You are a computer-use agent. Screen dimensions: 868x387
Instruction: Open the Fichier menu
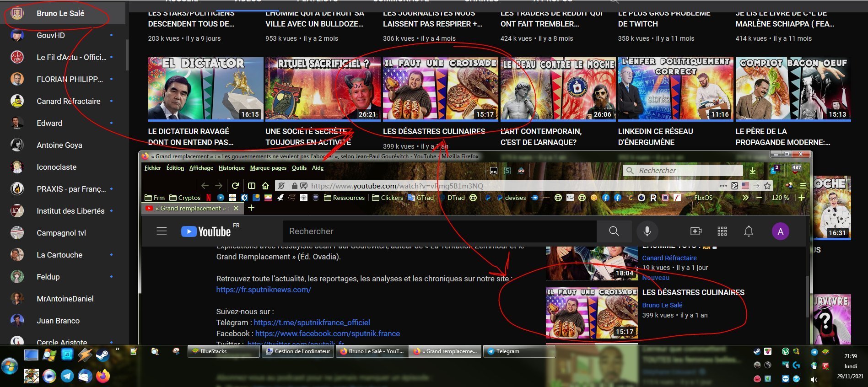click(153, 168)
